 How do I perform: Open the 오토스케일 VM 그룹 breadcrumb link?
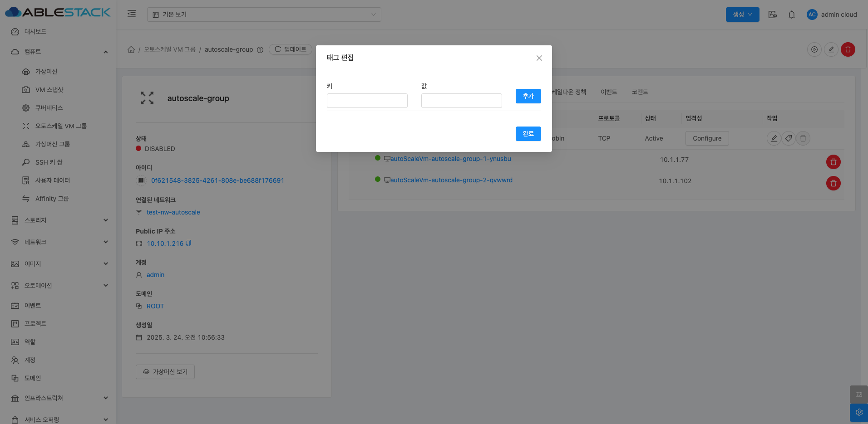pos(170,49)
